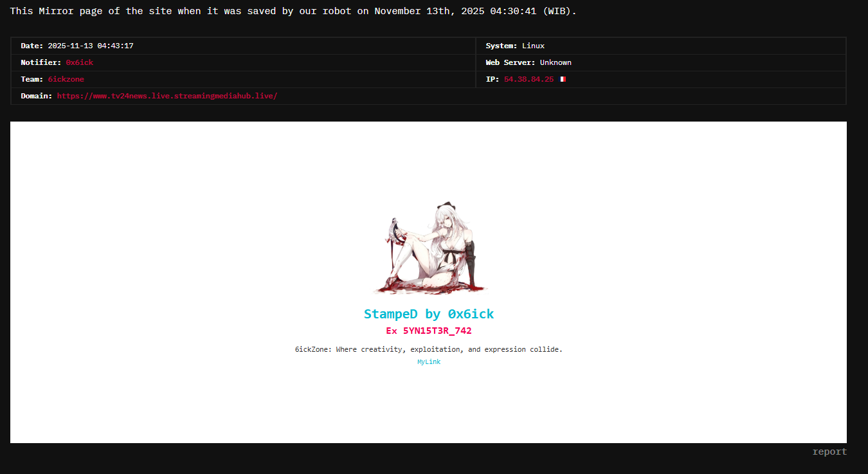The height and width of the screenshot is (474, 868).
Task: Click the System value Linux
Action: coord(533,46)
